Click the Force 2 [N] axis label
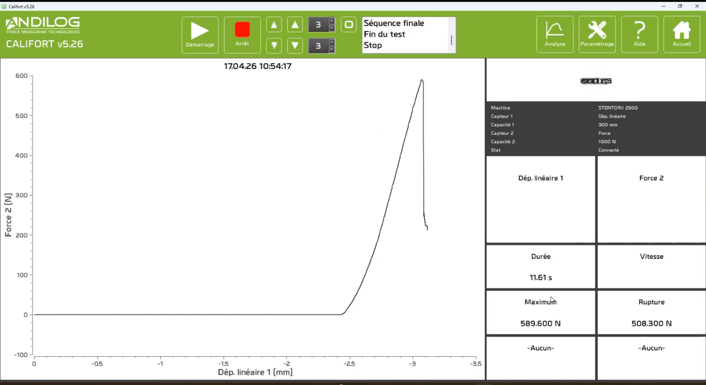 click(x=8, y=215)
